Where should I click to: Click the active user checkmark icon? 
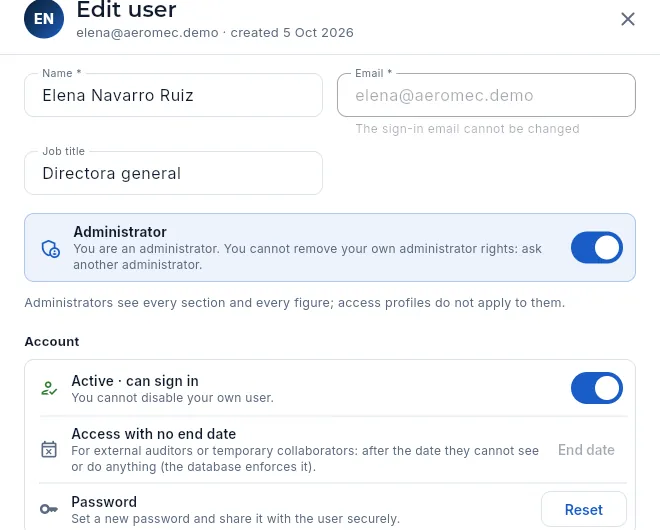49,388
